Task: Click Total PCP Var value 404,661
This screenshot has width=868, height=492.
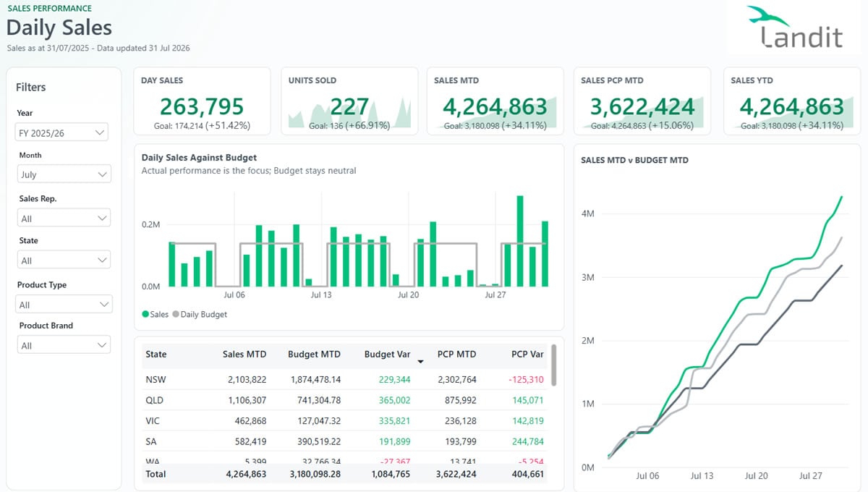Action: tap(527, 474)
